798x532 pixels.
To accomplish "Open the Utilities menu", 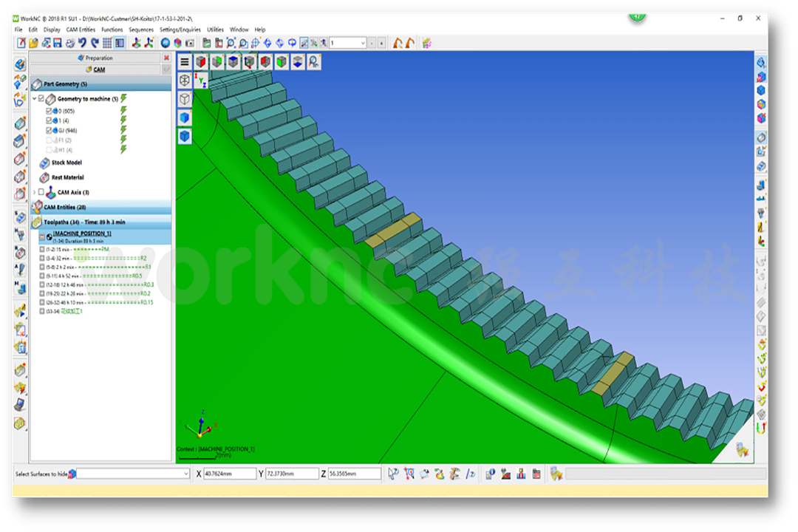I will [x=215, y=30].
